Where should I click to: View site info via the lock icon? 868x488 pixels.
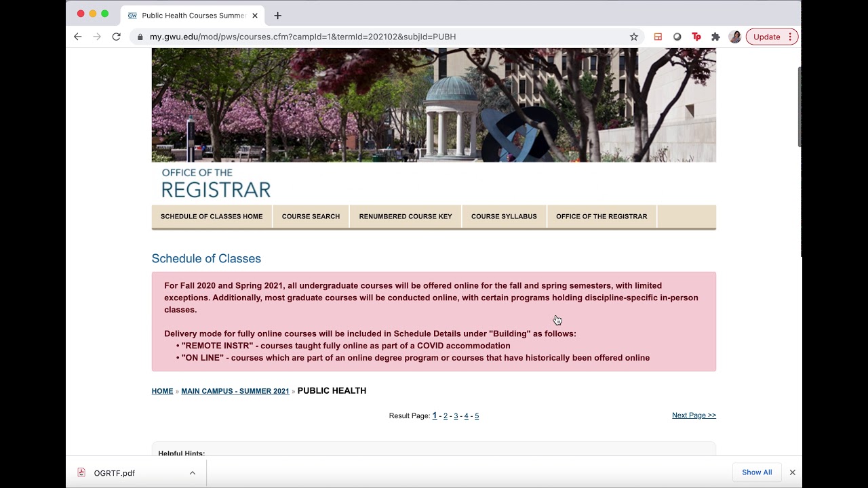pyautogui.click(x=140, y=37)
